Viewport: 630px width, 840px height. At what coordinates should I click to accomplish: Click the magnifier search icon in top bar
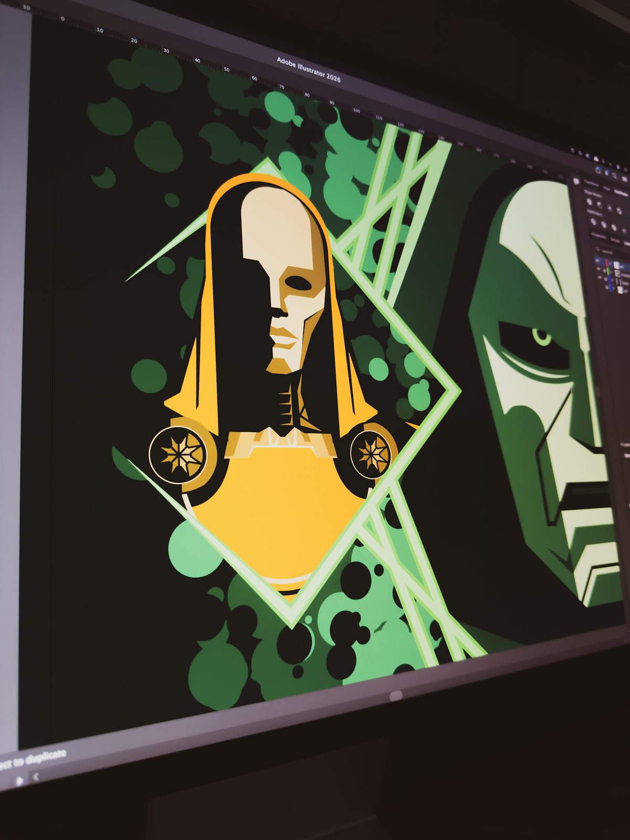[x=614, y=175]
